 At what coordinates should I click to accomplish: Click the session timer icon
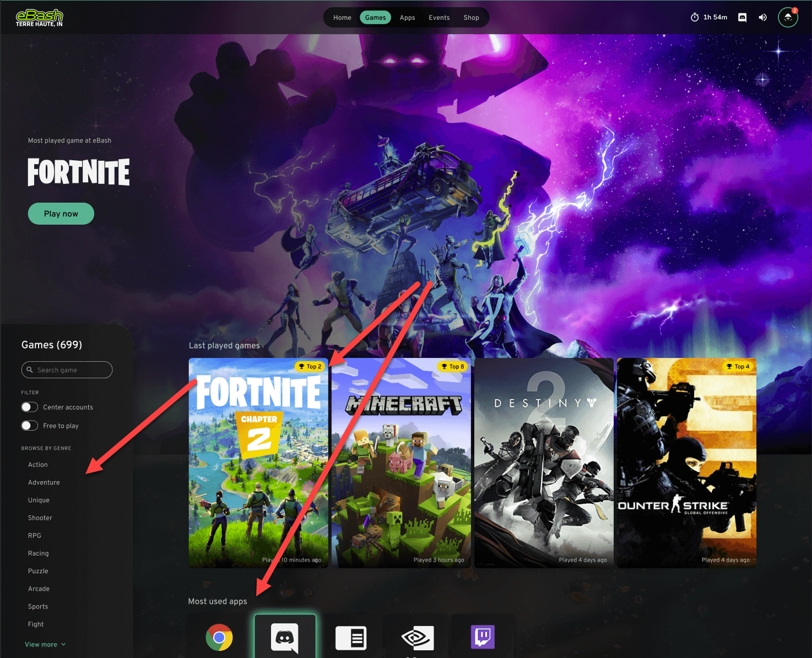(x=695, y=17)
